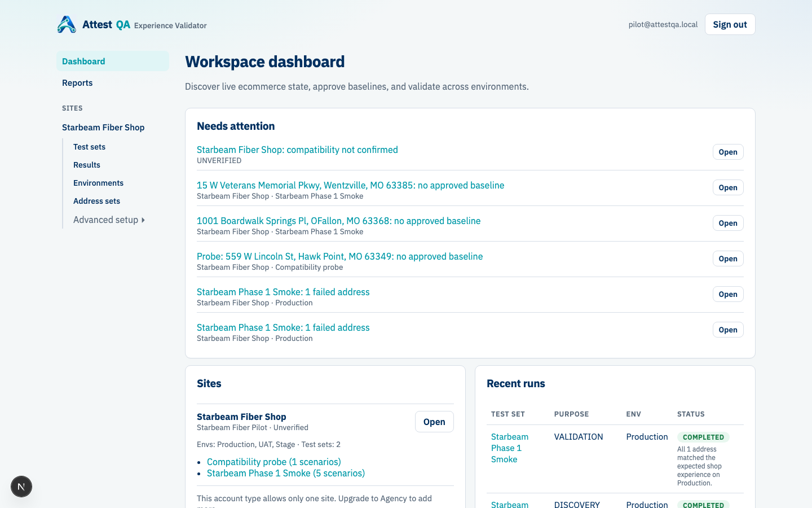
Task: Open the compatibility not confirmed alert link
Action: pyautogui.click(x=297, y=150)
